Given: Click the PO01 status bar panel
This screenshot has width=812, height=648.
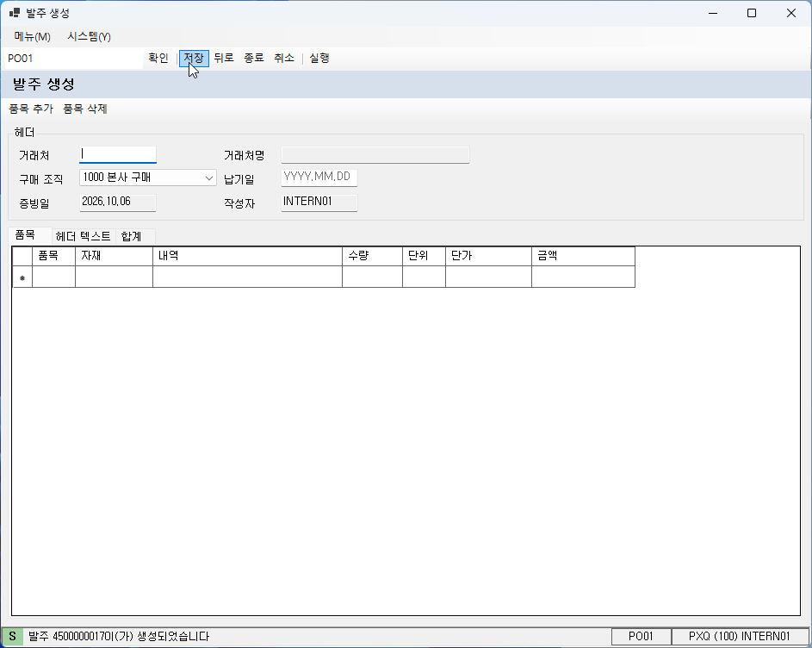Looking at the screenshot, I should click(x=641, y=637).
